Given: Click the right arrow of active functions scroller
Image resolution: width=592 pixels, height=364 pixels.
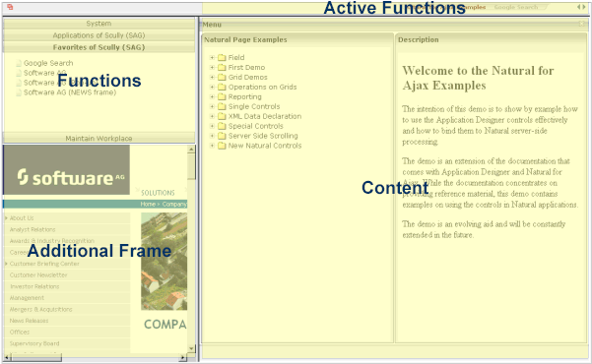Looking at the screenshot, I should (584, 7).
